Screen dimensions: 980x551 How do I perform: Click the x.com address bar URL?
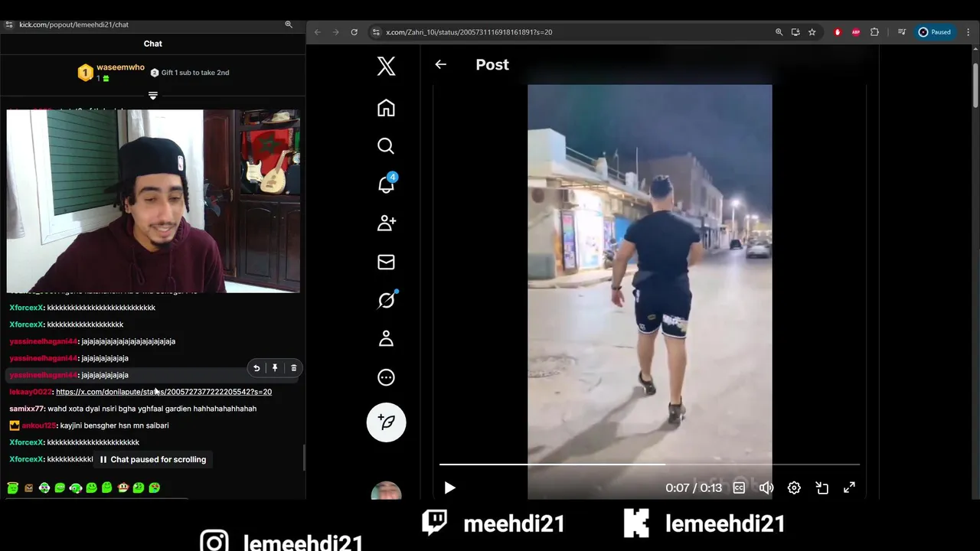point(469,32)
